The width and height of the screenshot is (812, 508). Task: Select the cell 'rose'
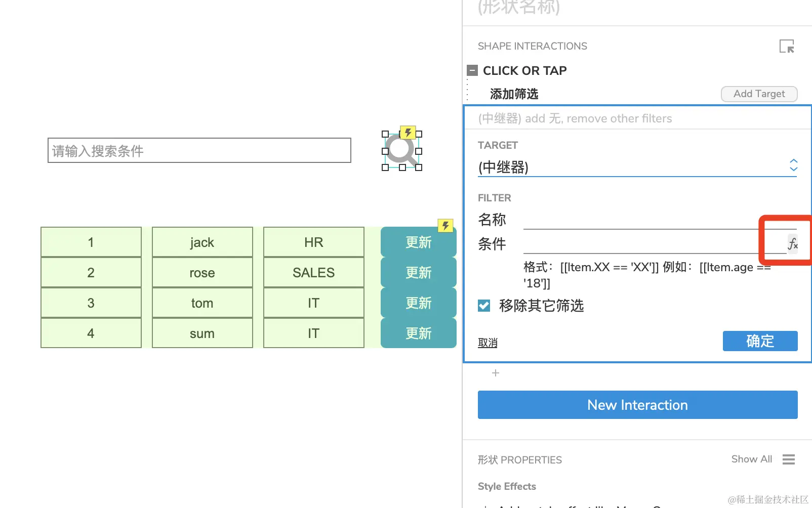coord(202,272)
